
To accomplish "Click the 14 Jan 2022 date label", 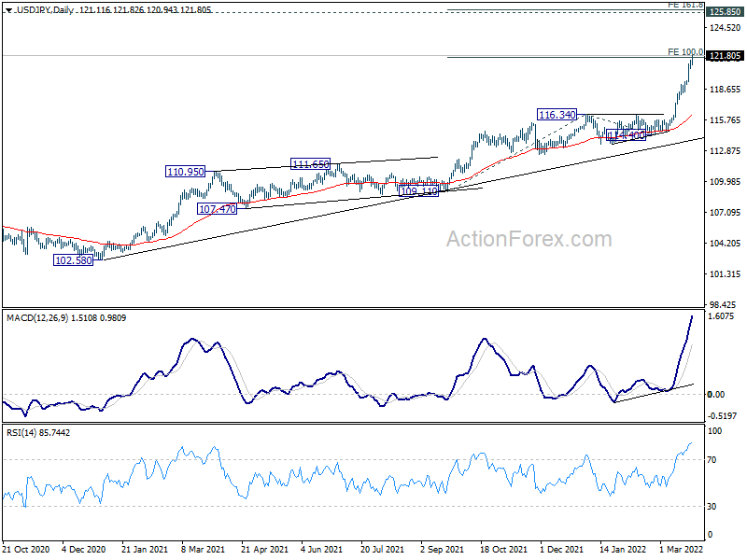I will (x=623, y=550).
